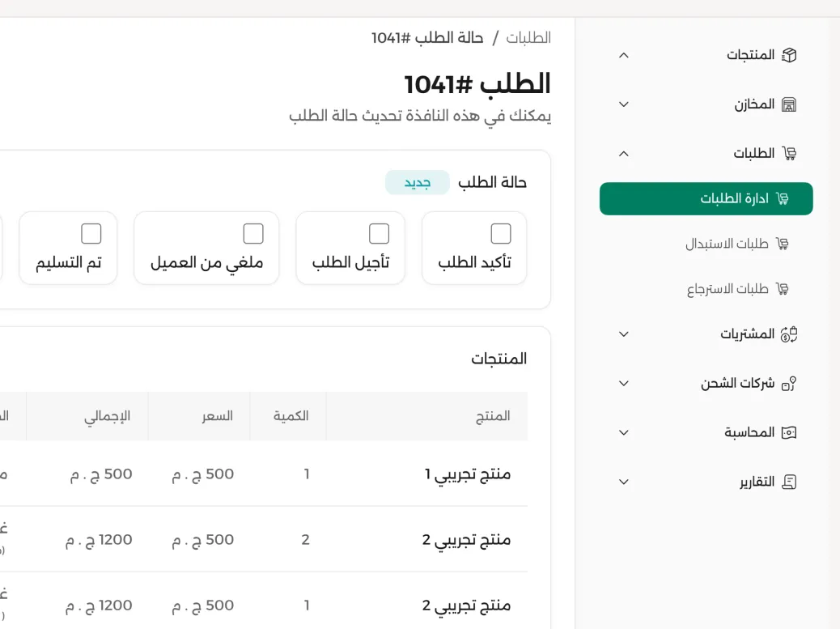This screenshot has height=629, width=840.
Task: Click the الطلبات breadcrumb link
Action: [530, 37]
